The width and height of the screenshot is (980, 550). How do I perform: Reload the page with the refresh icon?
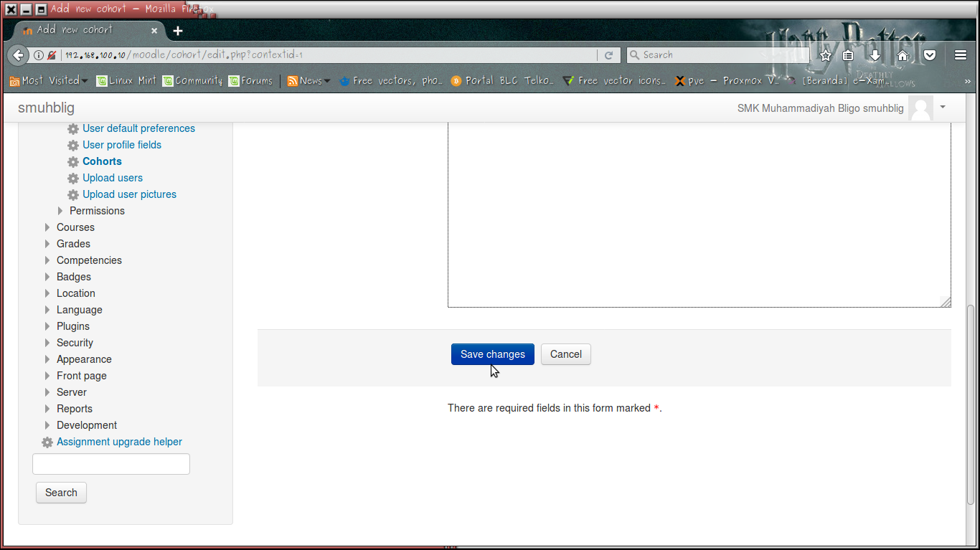[608, 55]
